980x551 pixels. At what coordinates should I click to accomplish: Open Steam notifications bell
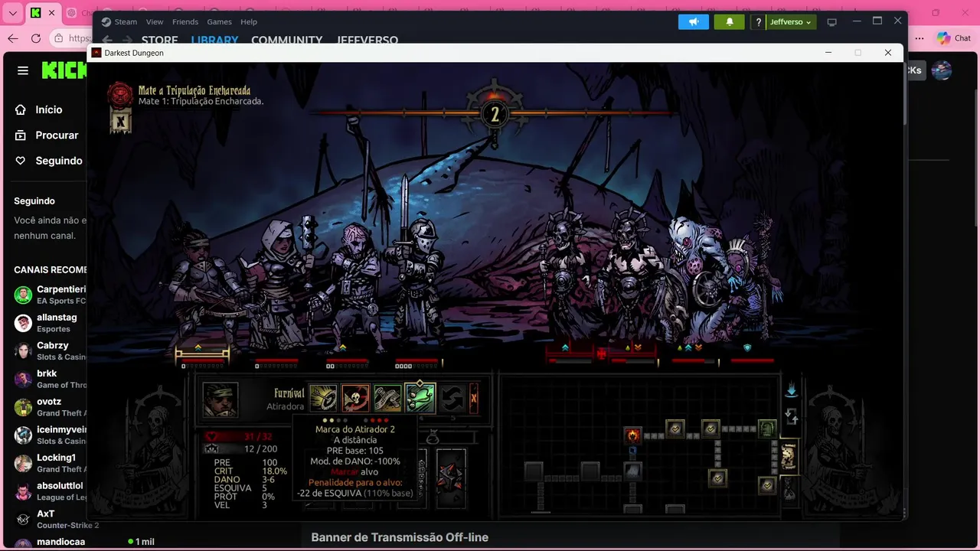click(x=730, y=21)
